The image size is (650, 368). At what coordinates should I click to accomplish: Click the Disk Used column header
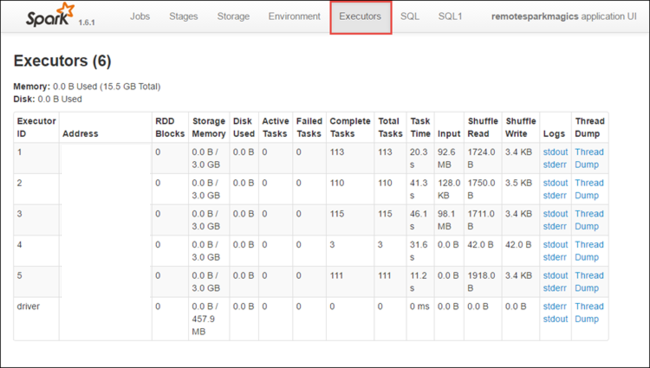244,127
